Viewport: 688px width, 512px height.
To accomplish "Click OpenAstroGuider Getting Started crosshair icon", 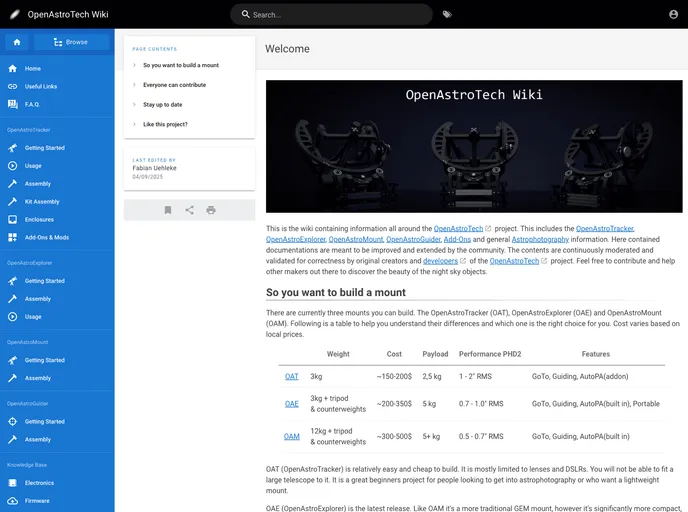I will click(x=12, y=422).
